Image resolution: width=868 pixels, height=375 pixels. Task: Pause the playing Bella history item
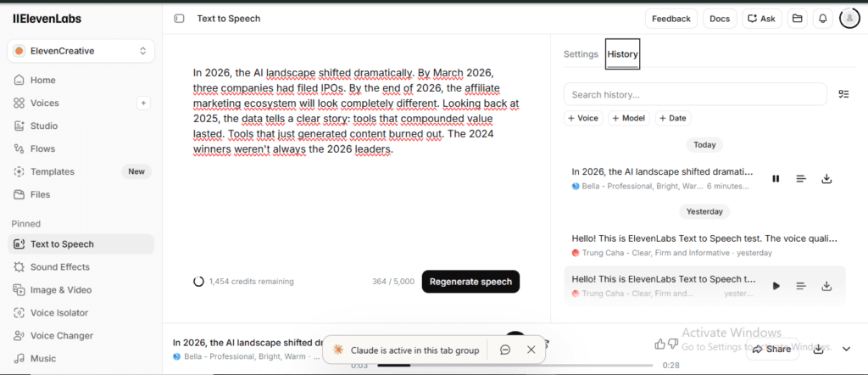click(x=776, y=178)
